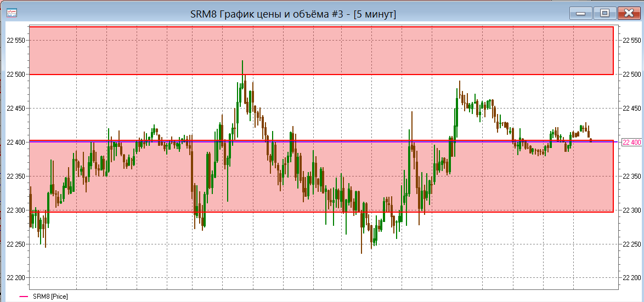644x302 pixels.
Task: Select the 'SRM8 [Price]' legend label
Action: click(x=50, y=297)
